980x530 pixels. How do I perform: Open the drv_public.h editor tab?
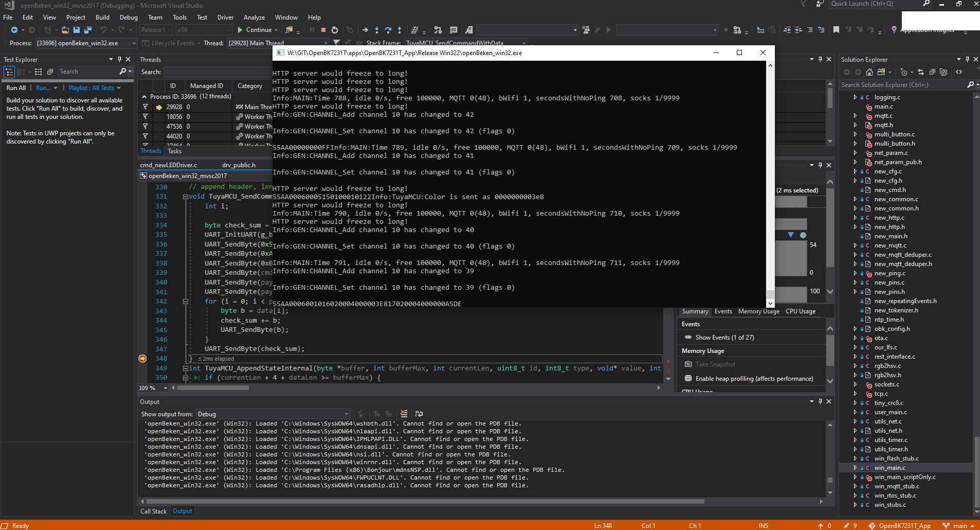tap(239, 165)
